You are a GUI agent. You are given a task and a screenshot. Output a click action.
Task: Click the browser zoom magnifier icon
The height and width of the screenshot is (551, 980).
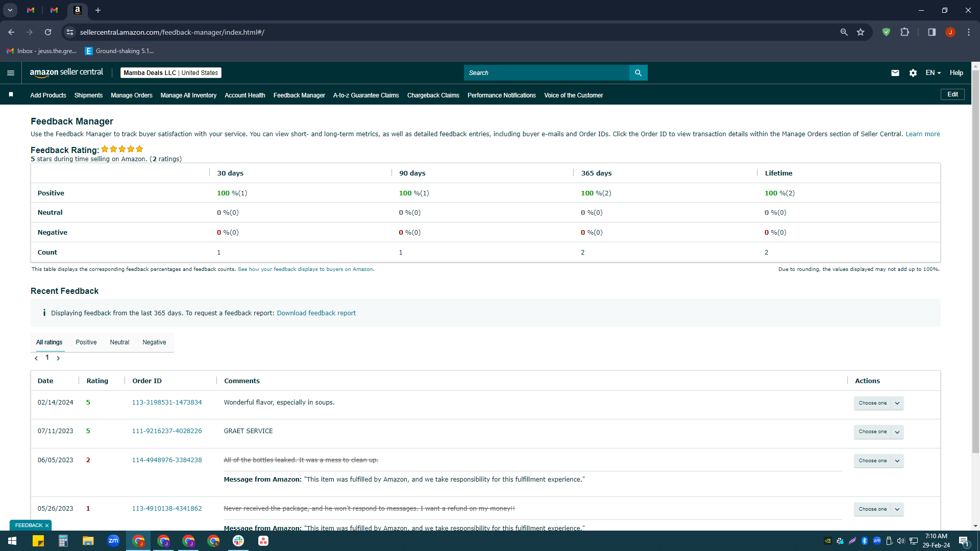[844, 32]
